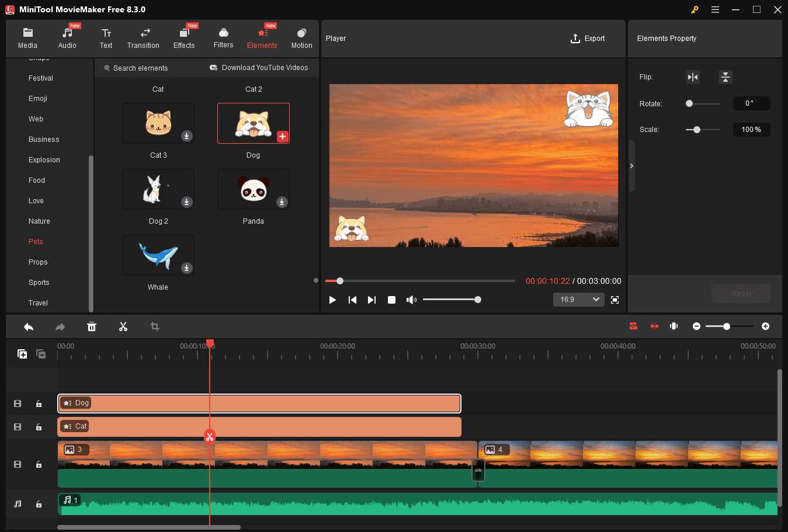This screenshot has height=532, width=788.
Task: Toggle lock on the Cat track
Action: tap(39, 427)
